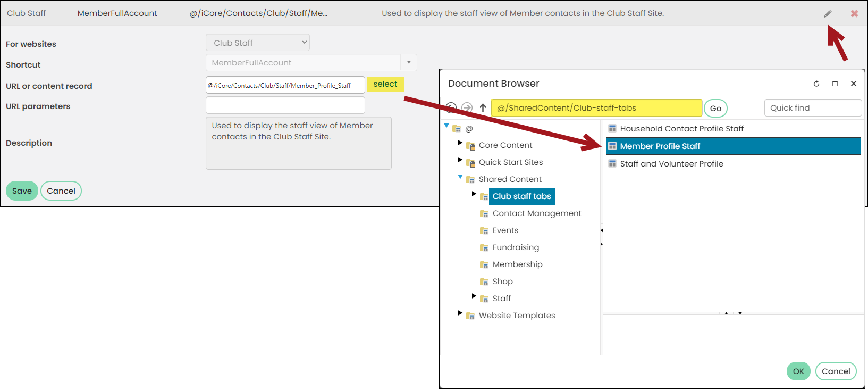Click the Core Content locked folder icon

pos(470,146)
